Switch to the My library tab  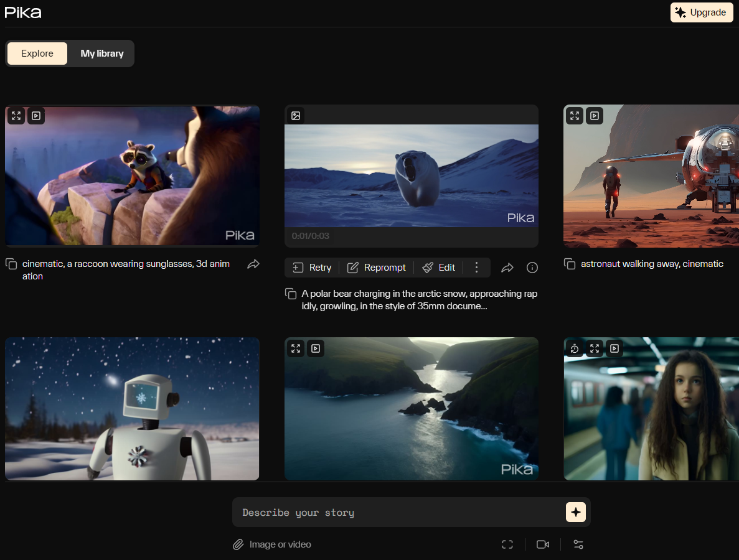pos(102,54)
